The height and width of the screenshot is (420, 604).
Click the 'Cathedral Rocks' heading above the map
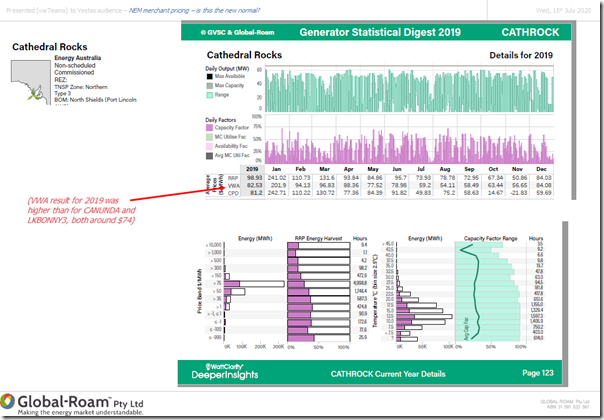[50, 47]
